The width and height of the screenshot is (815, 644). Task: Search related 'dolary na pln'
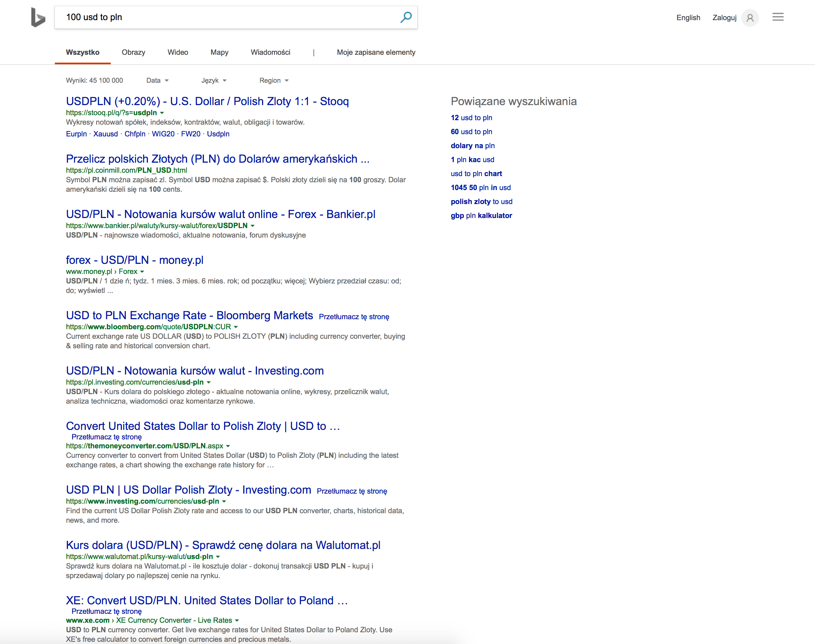pyautogui.click(x=472, y=146)
